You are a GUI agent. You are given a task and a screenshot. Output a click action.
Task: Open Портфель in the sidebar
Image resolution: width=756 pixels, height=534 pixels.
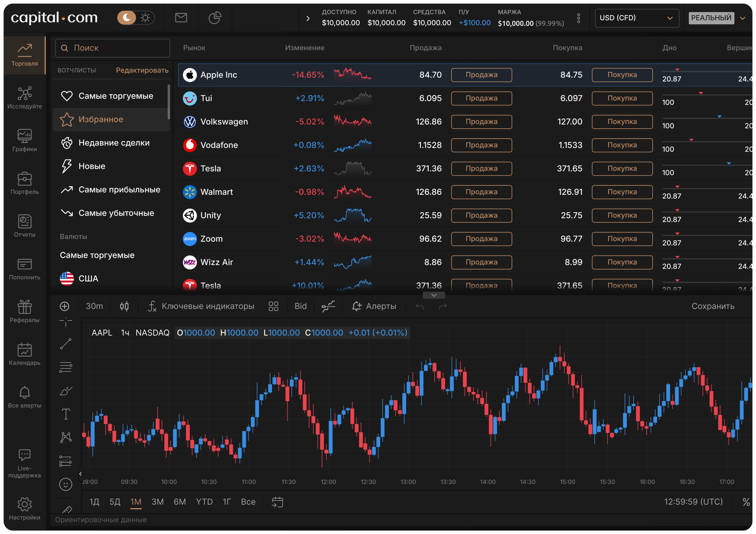pyautogui.click(x=25, y=183)
